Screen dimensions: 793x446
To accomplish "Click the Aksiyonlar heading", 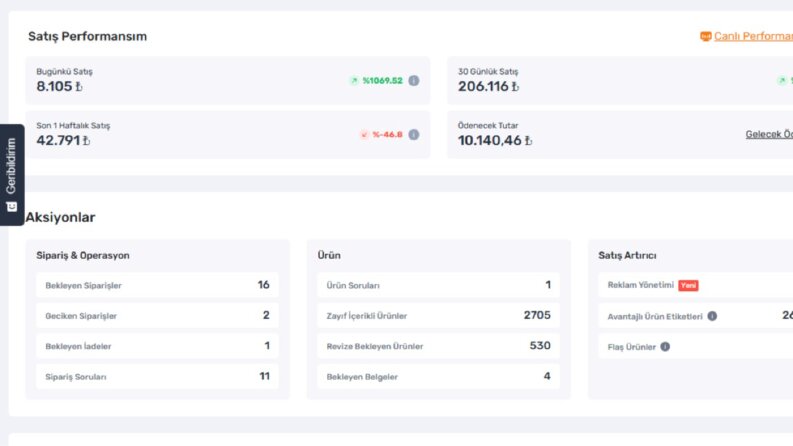I will pos(60,217).
